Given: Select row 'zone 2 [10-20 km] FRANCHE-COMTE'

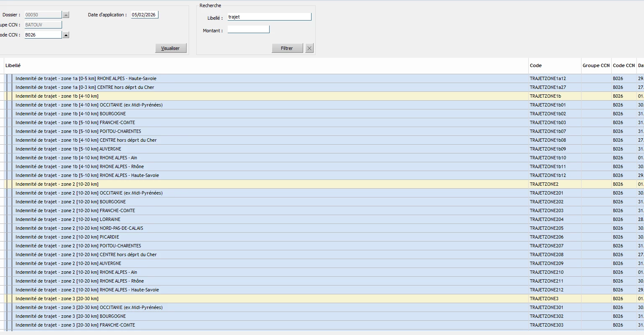Looking at the screenshot, I should [x=322, y=210].
